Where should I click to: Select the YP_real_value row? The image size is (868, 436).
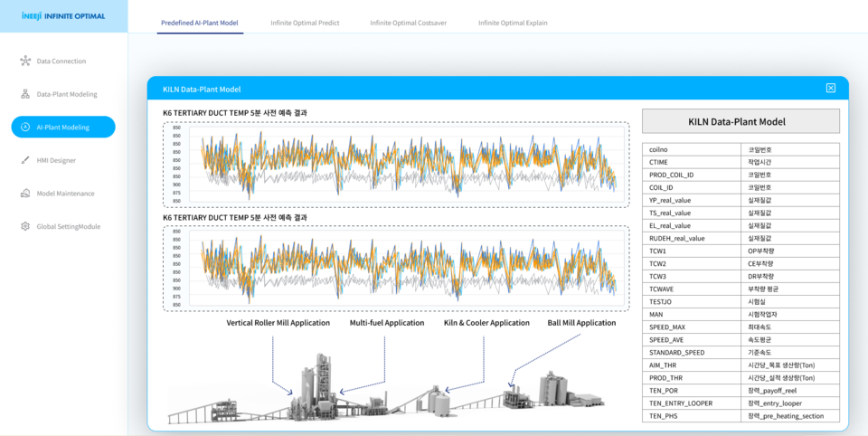tap(741, 200)
